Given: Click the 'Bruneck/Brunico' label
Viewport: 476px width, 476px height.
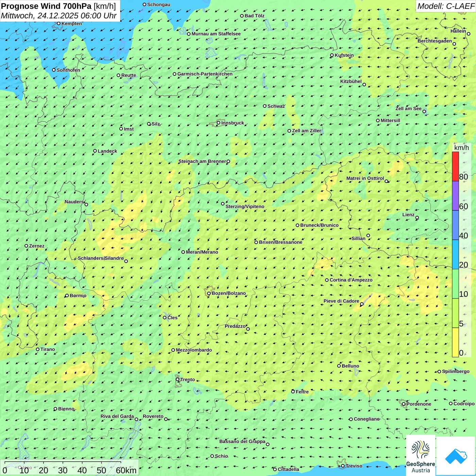Looking at the screenshot, I should 320,225.
